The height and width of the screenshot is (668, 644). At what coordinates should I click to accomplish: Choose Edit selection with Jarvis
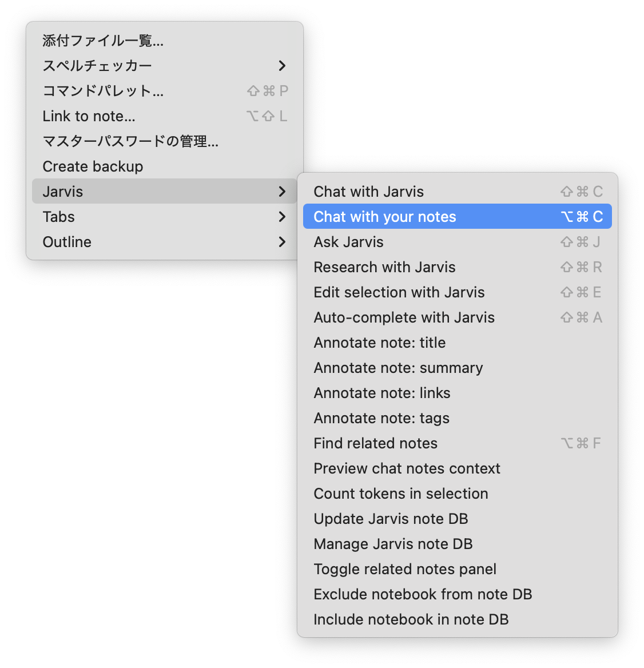point(399,292)
